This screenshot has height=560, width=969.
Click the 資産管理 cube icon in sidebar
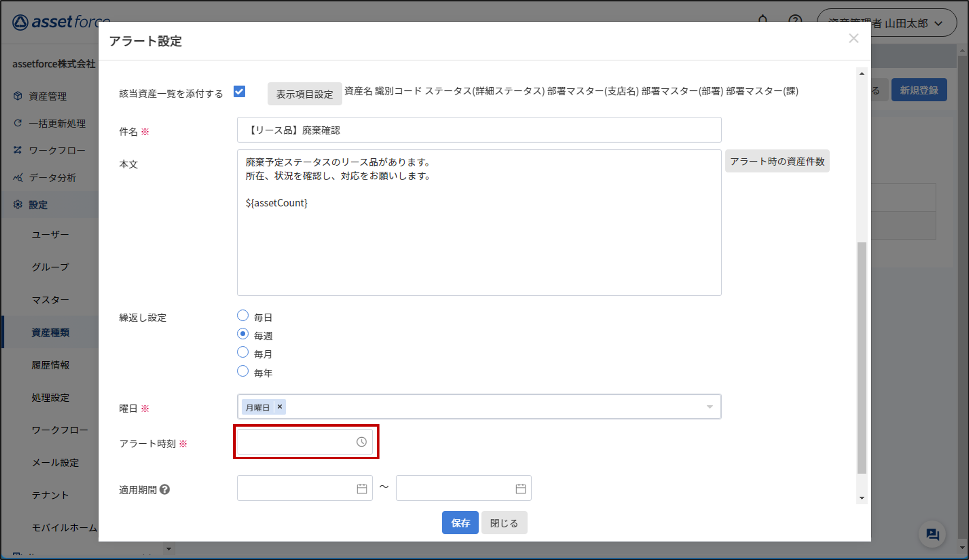click(x=18, y=96)
